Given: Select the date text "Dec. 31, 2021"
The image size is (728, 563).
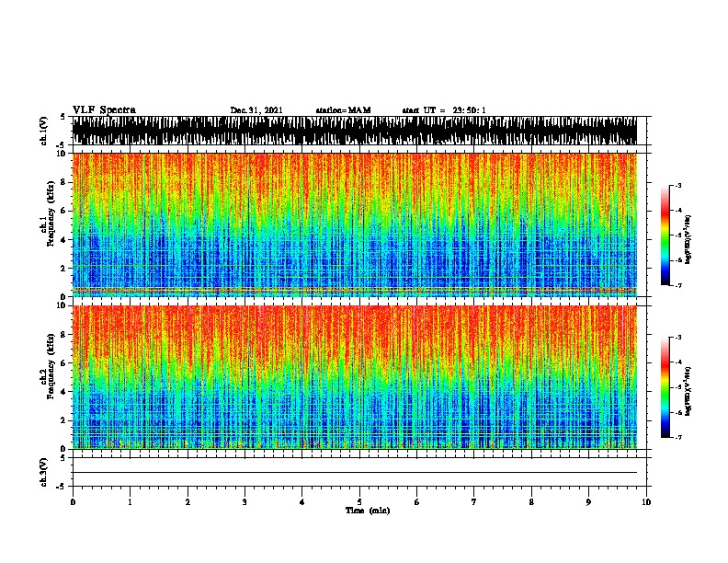Looking at the screenshot, I should [x=256, y=110].
